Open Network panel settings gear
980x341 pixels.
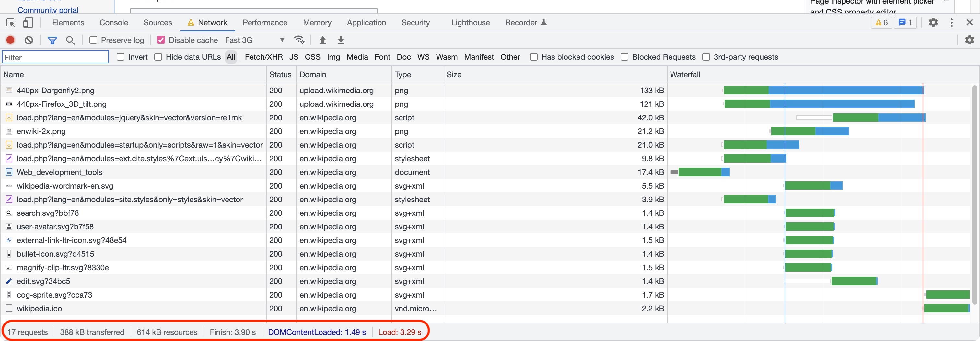970,40
